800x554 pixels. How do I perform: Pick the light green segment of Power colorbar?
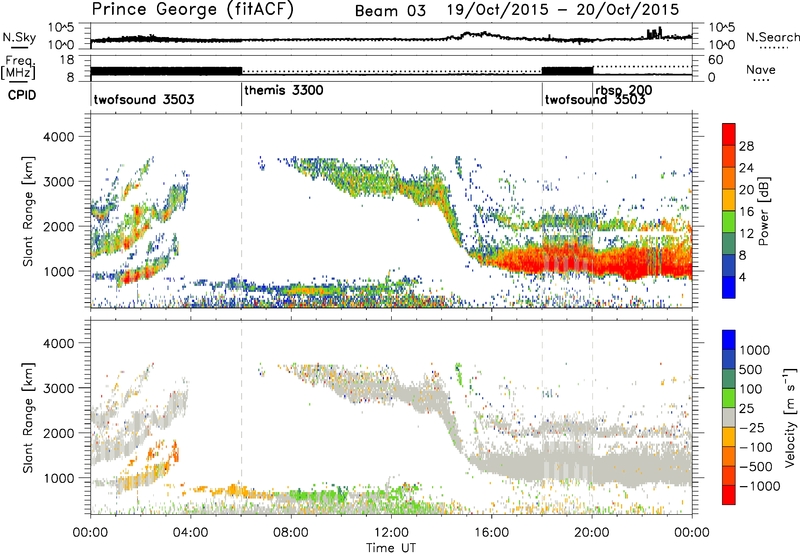pyautogui.click(x=729, y=222)
